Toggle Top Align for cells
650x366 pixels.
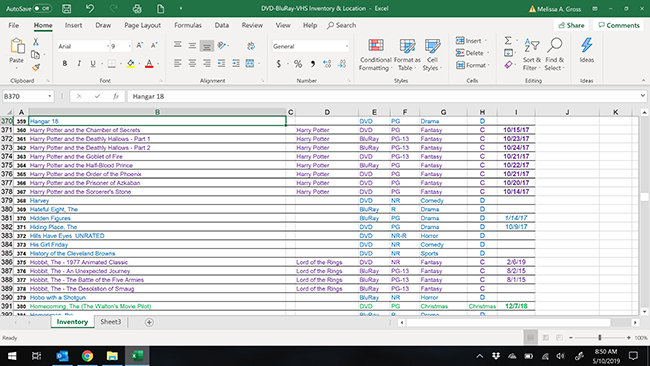click(x=178, y=45)
